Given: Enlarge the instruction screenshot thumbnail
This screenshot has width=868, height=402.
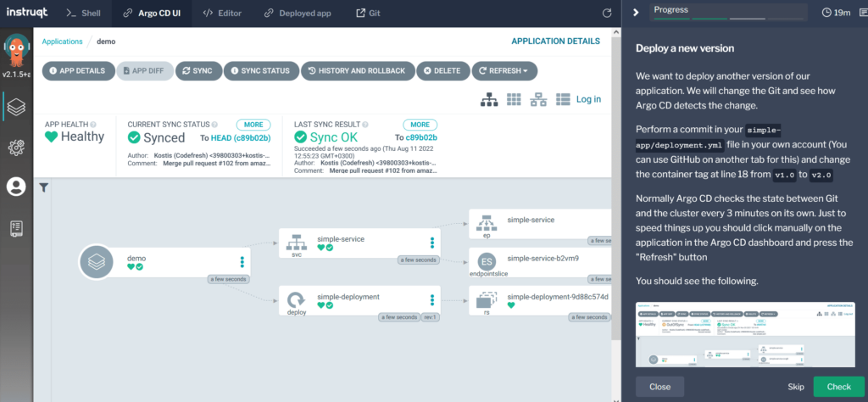Looking at the screenshot, I should [744, 334].
